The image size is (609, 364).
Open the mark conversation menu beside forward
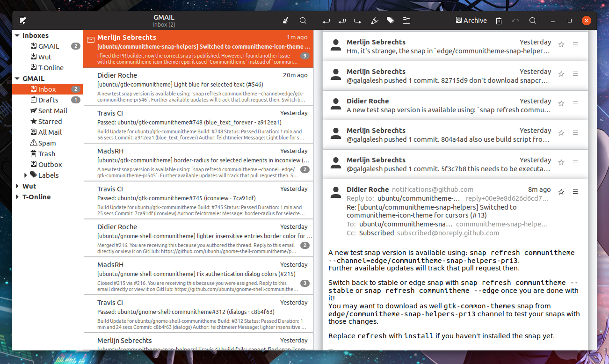(374, 21)
